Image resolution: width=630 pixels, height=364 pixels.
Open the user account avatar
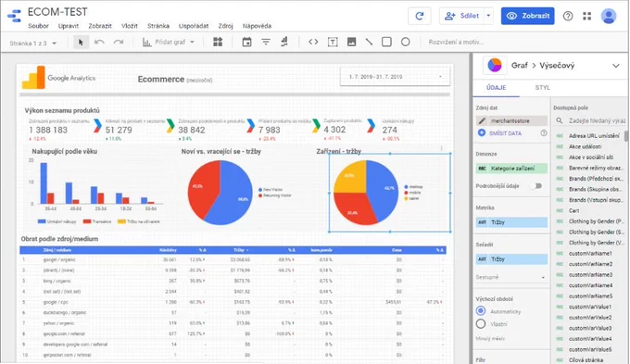click(609, 16)
